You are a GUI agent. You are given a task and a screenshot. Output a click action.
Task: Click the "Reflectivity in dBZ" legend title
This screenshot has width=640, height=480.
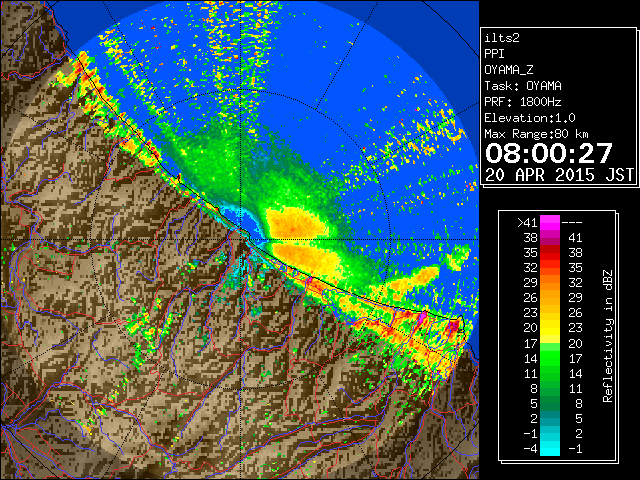click(608, 336)
